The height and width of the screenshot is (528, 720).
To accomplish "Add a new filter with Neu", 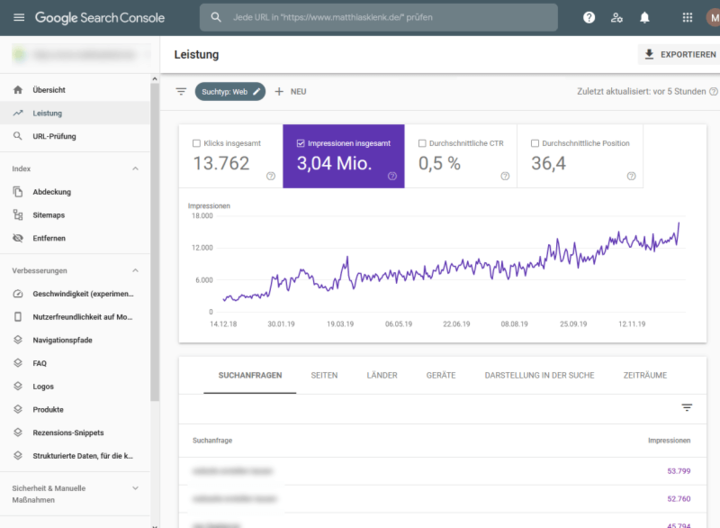I will [x=290, y=91].
